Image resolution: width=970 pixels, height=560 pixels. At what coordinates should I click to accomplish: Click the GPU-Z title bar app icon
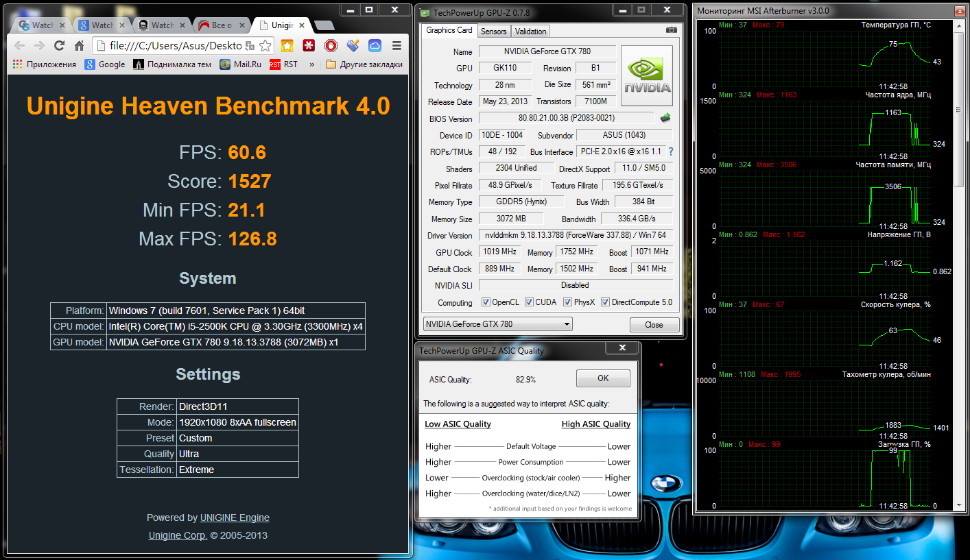425,12
